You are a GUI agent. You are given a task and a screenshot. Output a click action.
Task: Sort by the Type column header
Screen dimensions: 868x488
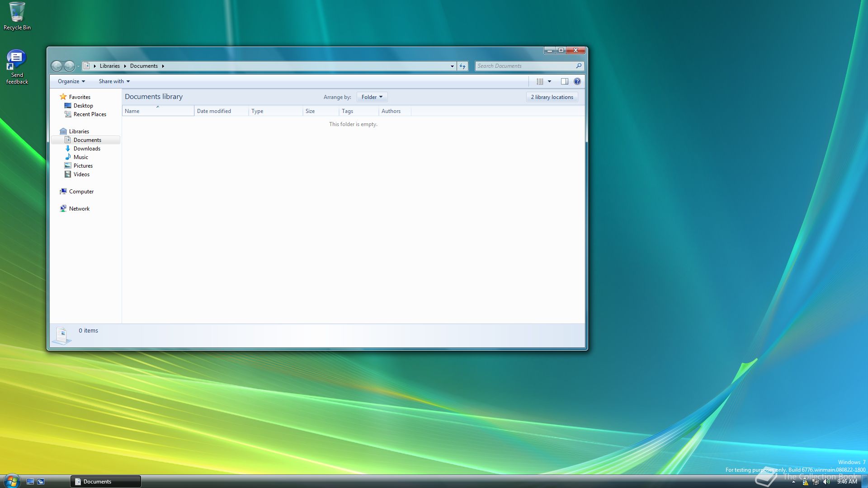tap(276, 111)
